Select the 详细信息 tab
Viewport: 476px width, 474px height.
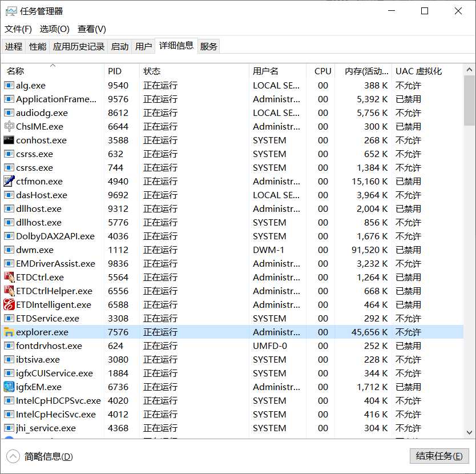176,46
